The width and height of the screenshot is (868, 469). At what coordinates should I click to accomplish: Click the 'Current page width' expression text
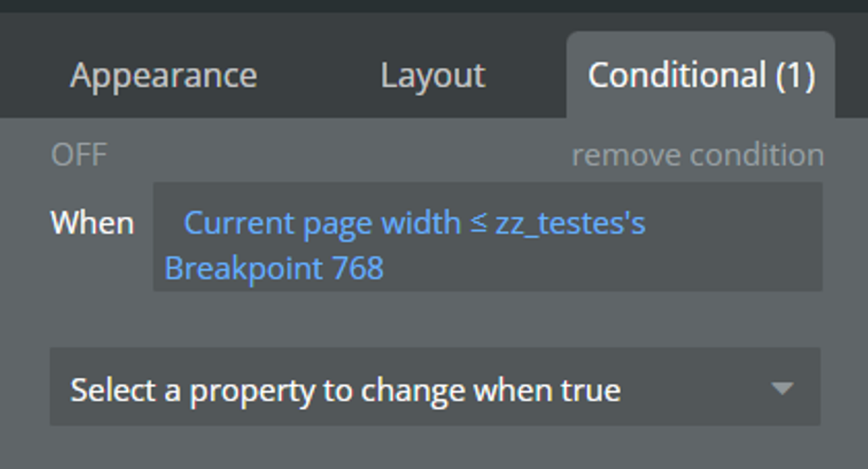[x=322, y=223]
